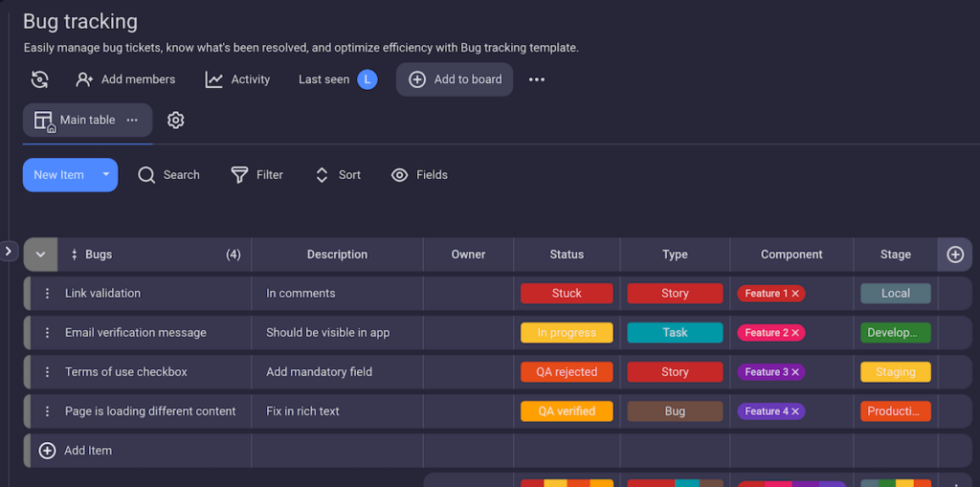Remove the Feature 3 component tag
This screenshot has width=980, height=487.
coord(795,372)
